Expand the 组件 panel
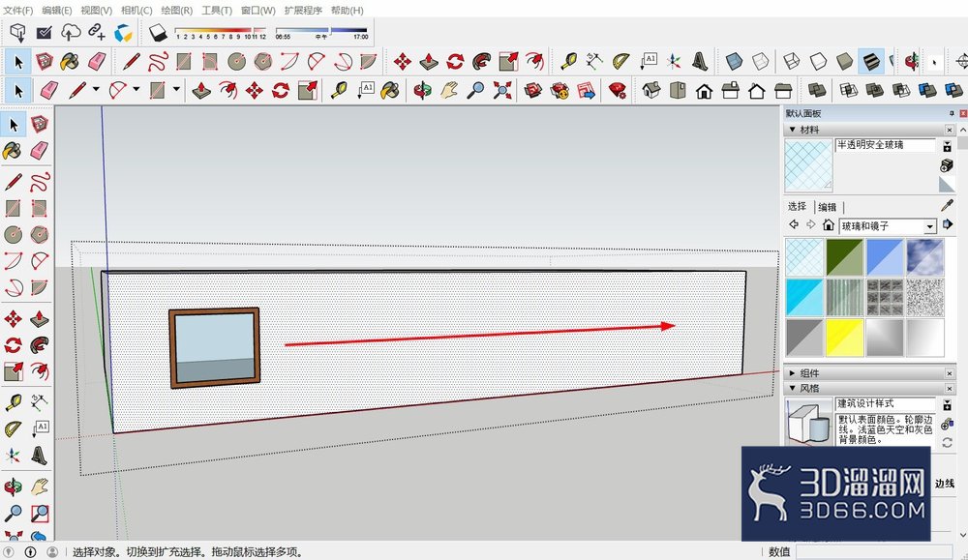 click(792, 373)
